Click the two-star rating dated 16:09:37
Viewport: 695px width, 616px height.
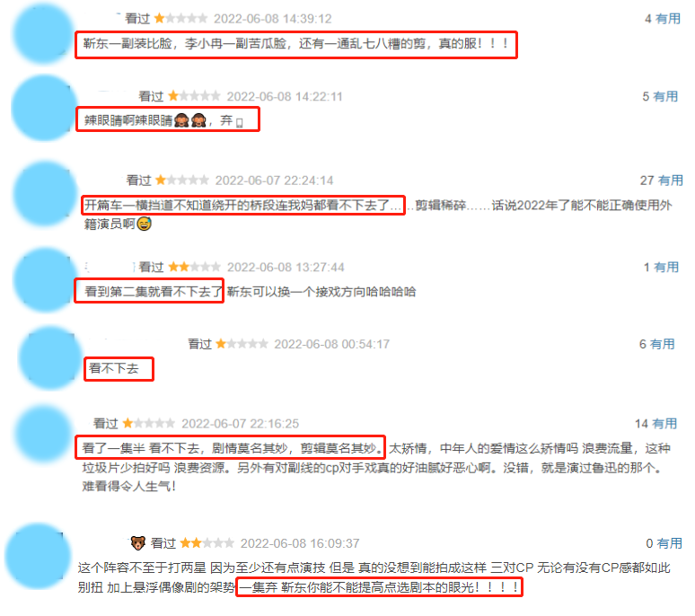tap(207, 543)
